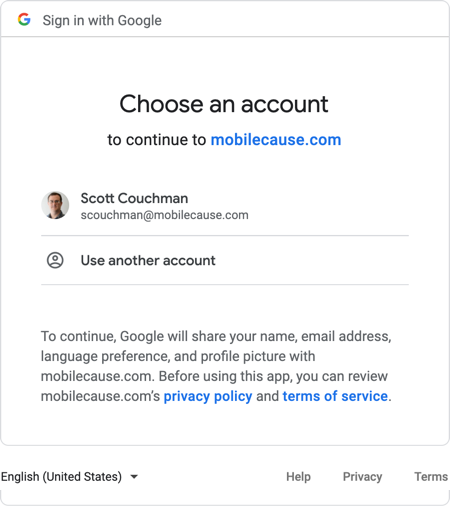
Task: Click the scouchman@mobilecause.com email address
Action: coord(165,215)
